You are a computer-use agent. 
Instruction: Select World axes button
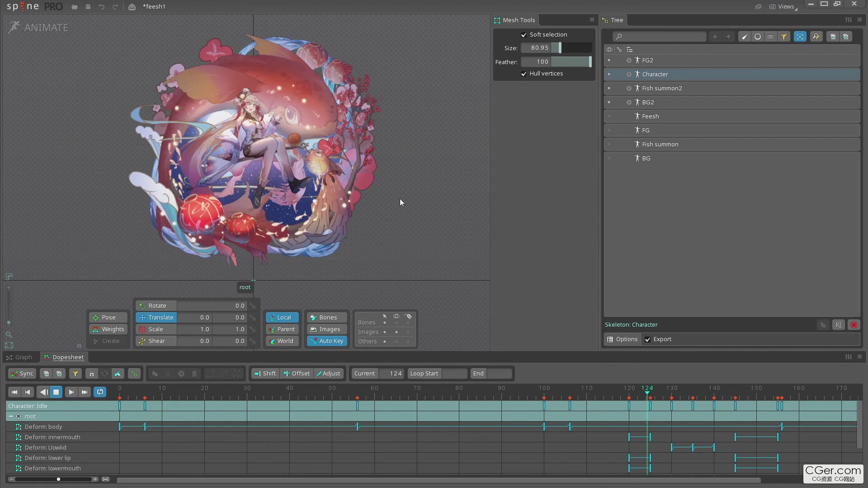click(282, 341)
